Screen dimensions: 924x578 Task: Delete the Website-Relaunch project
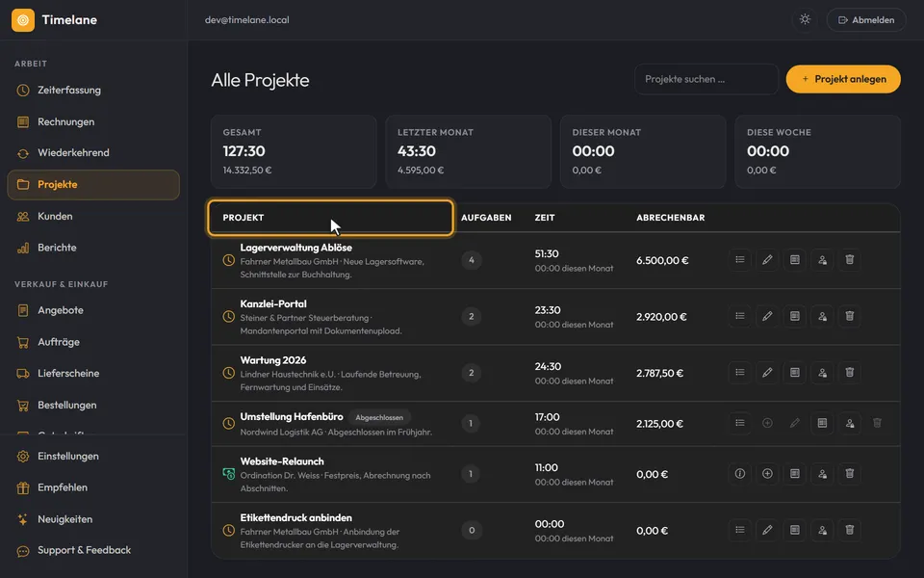point(850,474)
